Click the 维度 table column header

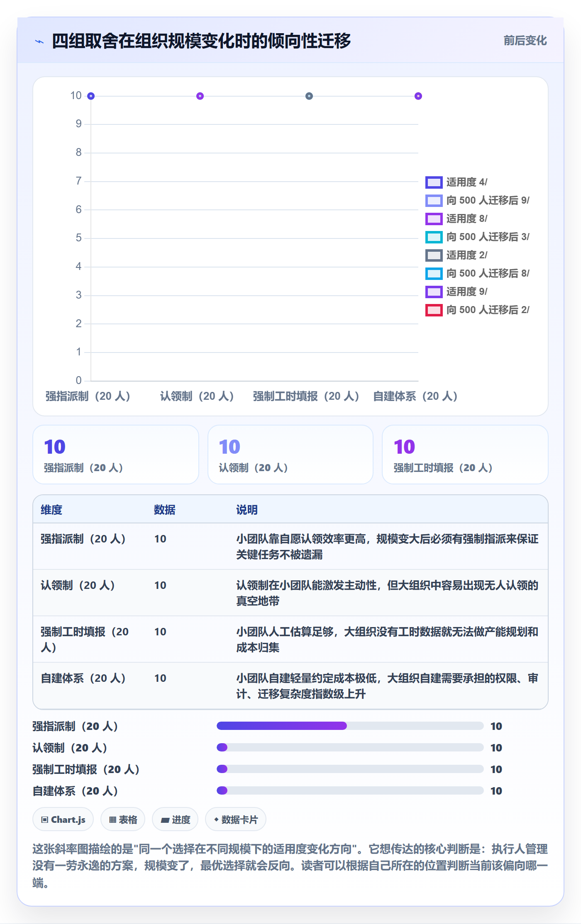point(51,510)
